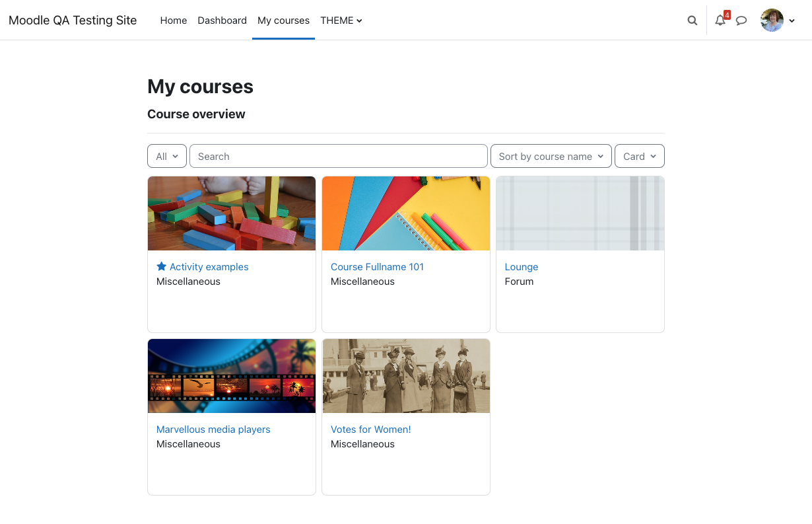Open the Lounge course link
Viewport: 812px width, 524px height.
click(522, 267)
